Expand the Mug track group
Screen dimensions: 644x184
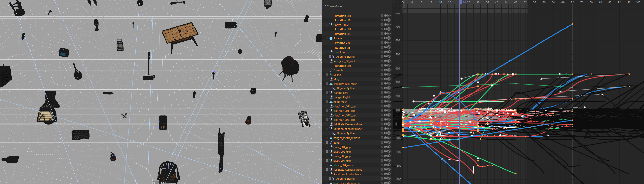pyautogui.click(x=327, y=79)
